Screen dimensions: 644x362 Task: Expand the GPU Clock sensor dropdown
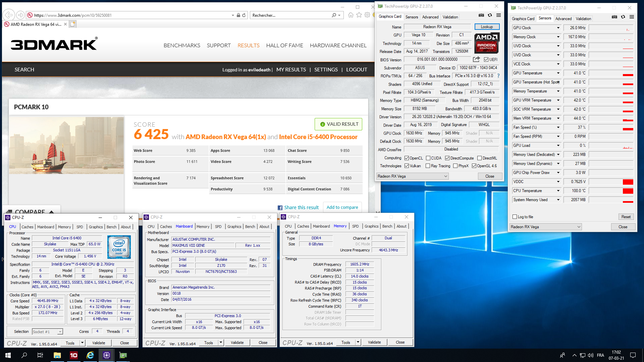pos(558,28)
